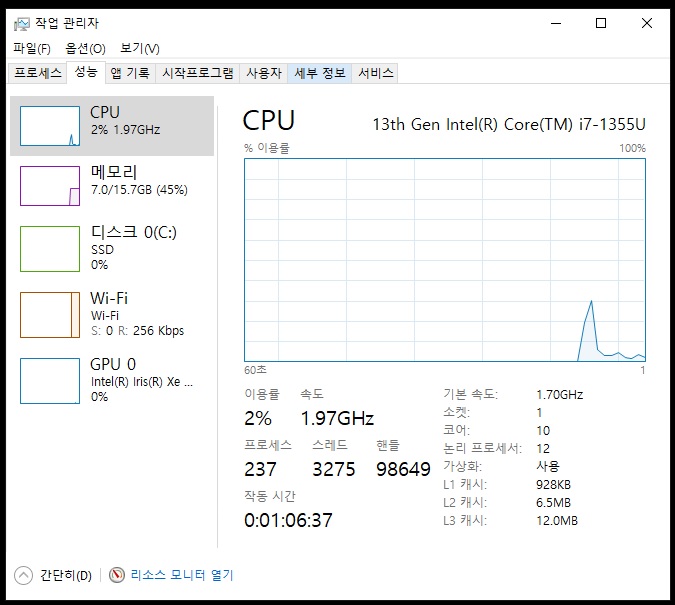Switch to the 프로세스 tab
This screenshot has width=675, height=605.
point(38,73)
